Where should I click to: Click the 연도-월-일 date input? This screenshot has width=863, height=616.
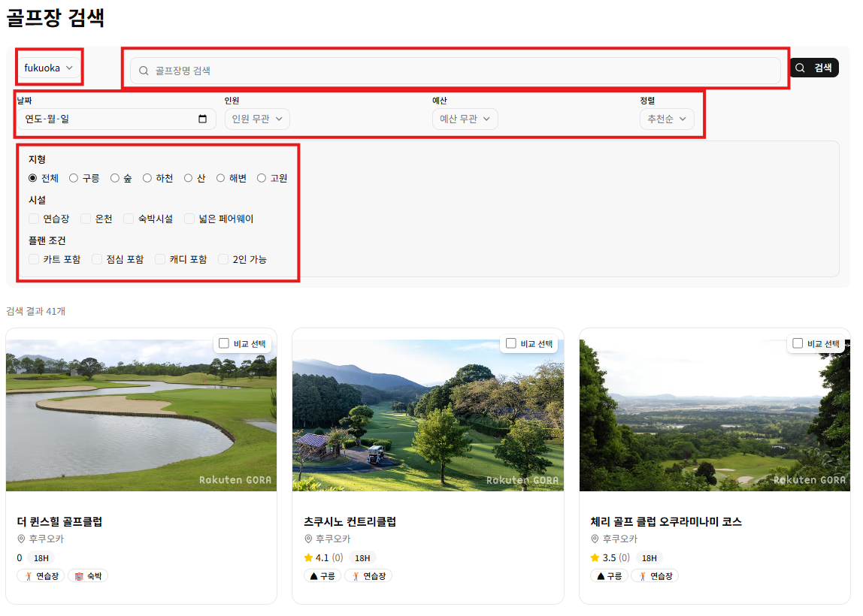[x=116, y=119]
